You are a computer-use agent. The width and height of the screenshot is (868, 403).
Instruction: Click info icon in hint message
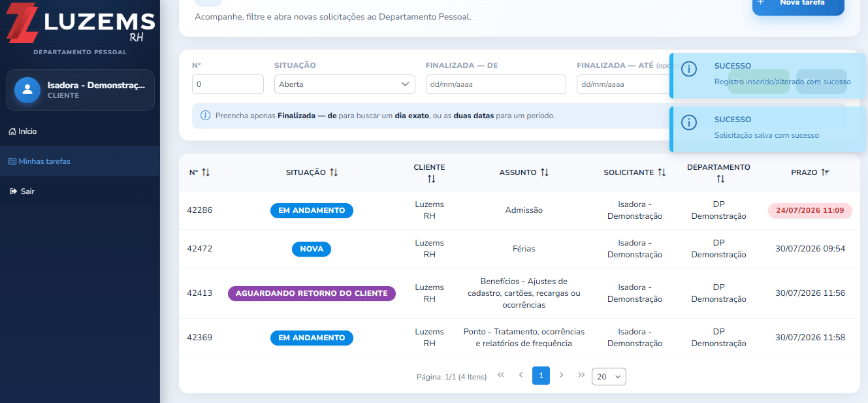205,116
